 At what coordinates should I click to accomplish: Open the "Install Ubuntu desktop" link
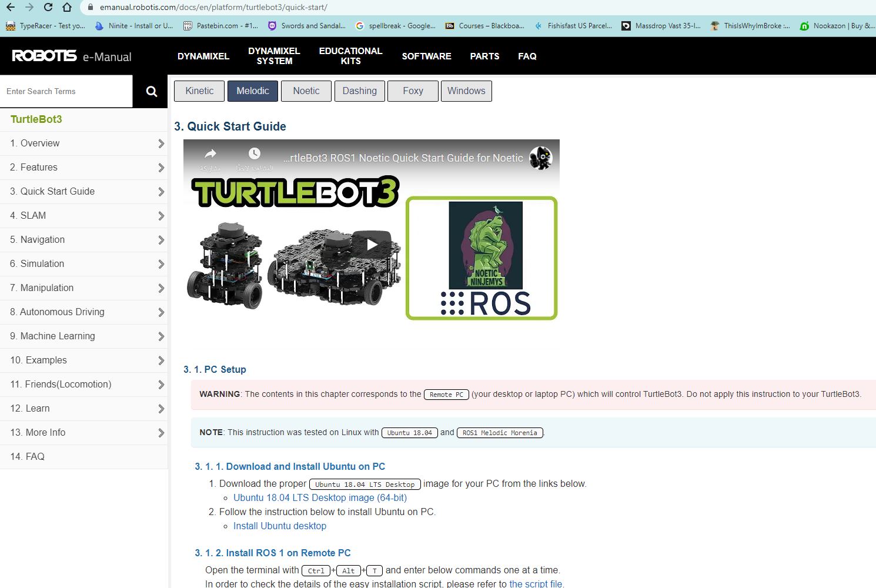point(280,526)
